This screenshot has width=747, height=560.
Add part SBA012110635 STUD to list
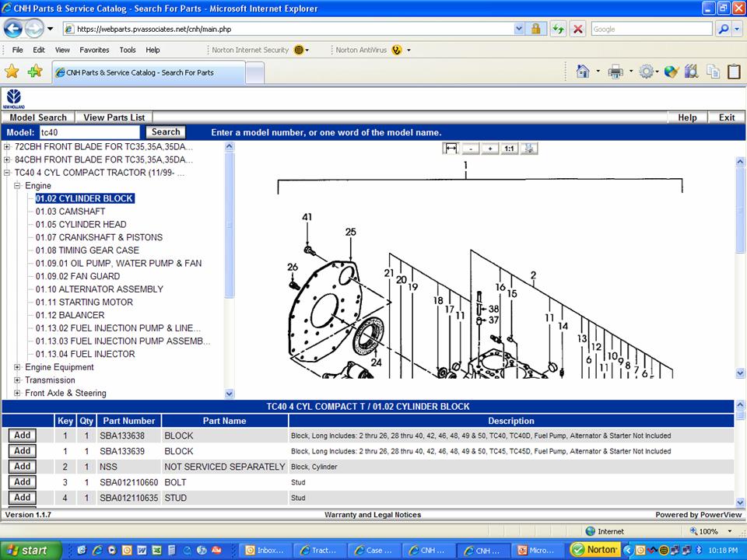pos(23,498)
